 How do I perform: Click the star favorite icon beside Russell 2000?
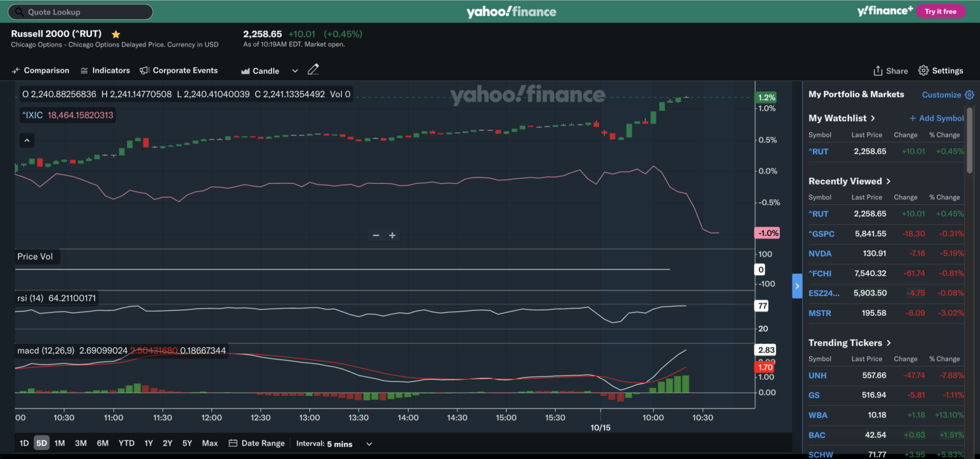point(115,34)
